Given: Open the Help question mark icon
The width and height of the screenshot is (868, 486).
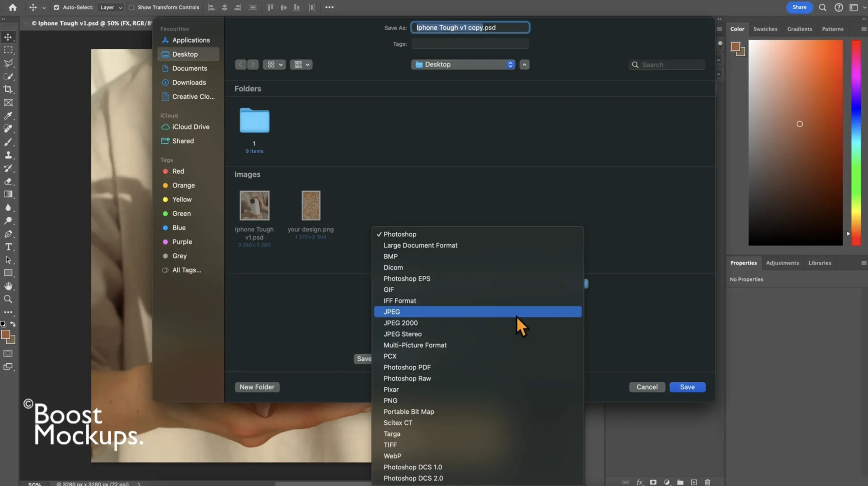Looking at the screenshot, I should click(839, 7).
